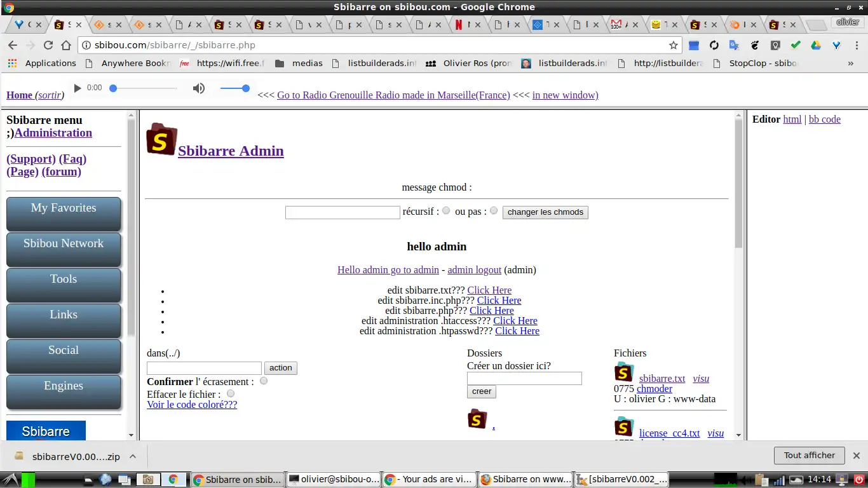
Task: Open the 'Voir le code coloré???' link
Action: pos(192,405)
